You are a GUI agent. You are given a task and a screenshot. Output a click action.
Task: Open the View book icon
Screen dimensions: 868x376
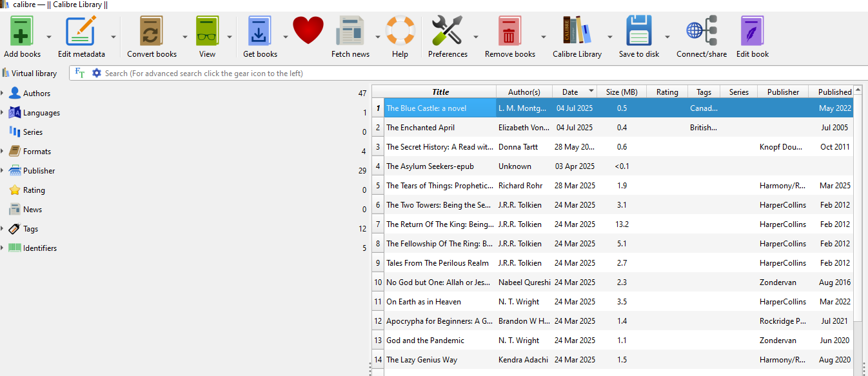click(207, 30)
